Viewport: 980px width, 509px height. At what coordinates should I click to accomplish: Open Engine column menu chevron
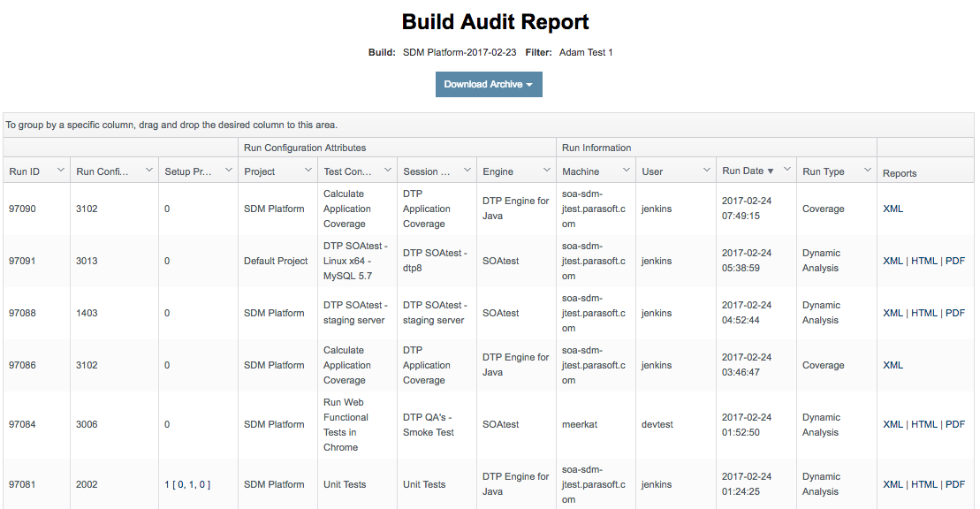547,170
